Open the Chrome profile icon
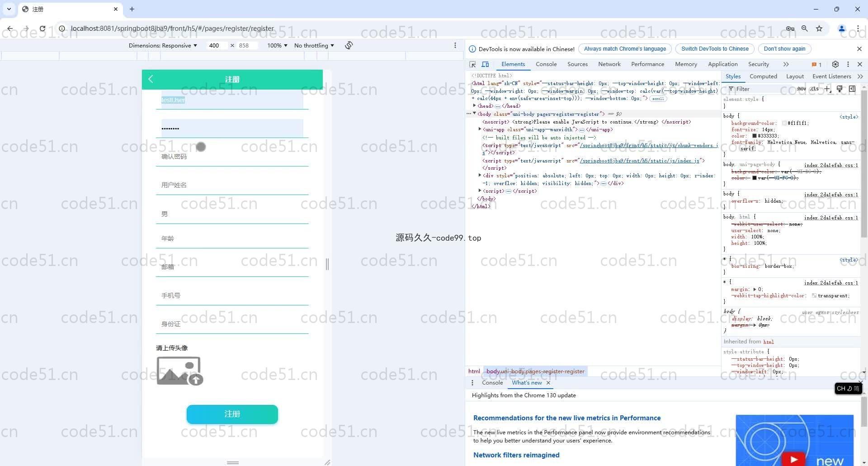The width and height of the screenshot is (868, 466). click(842, 29)
